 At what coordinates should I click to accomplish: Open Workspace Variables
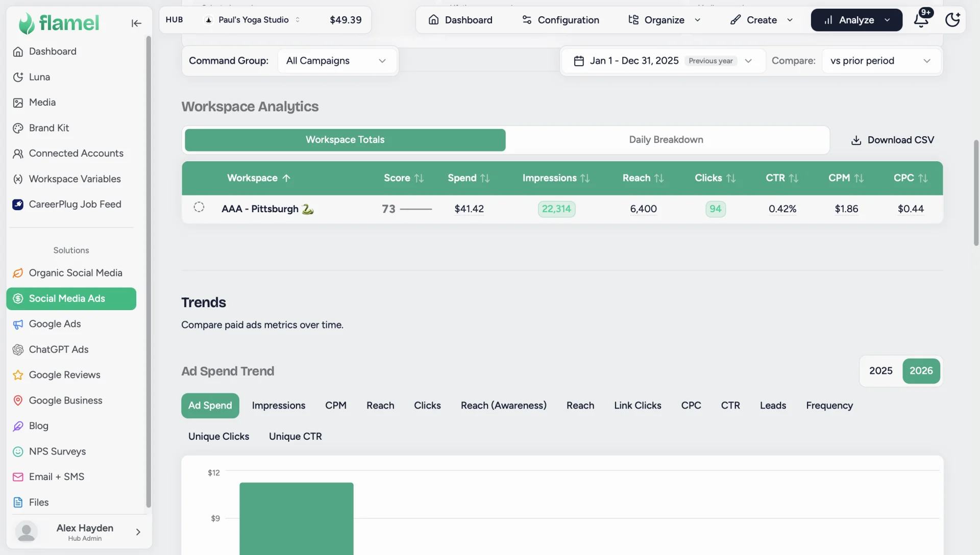(71, 179)
